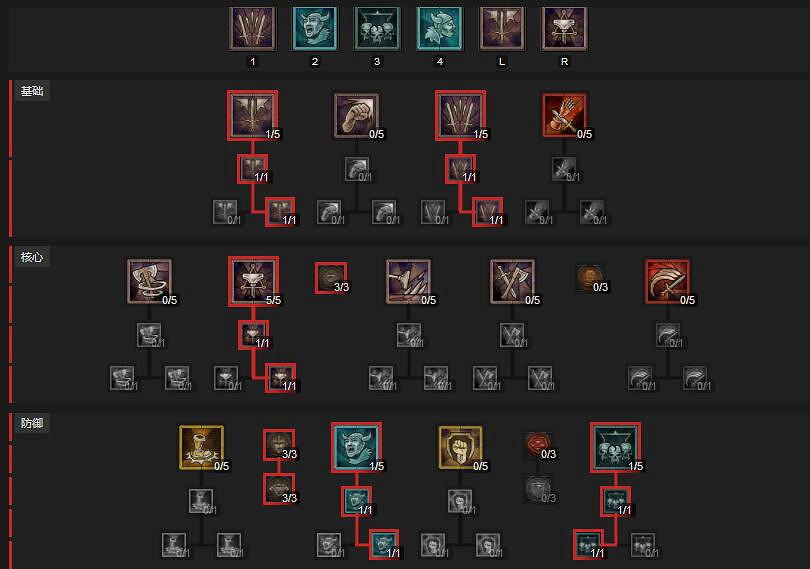Select the three skulls skill in slot 3
The height and width of the screenshot is (569, 810).
(x=377, y=28)
